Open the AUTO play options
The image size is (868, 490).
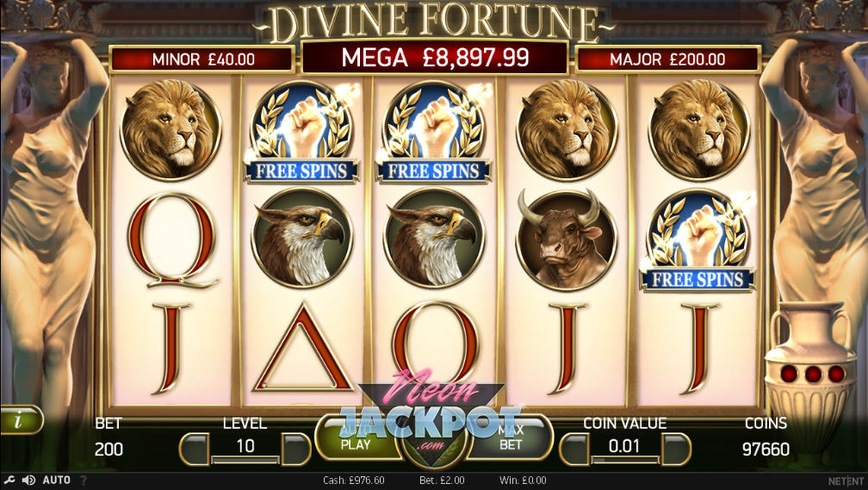pyautogui.click(x=57, y=480)
